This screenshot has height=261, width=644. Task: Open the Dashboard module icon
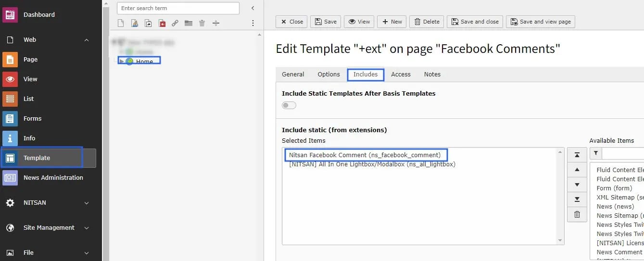10,14
